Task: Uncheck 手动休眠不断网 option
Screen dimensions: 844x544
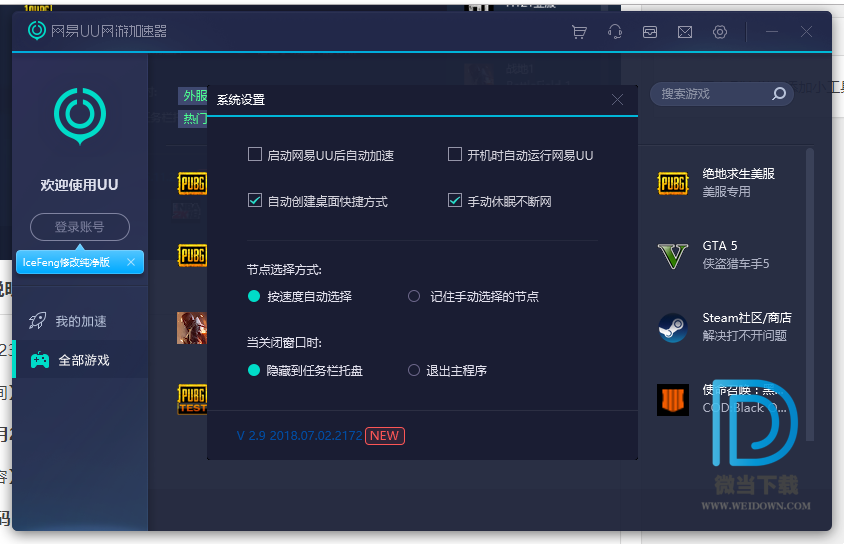Action: [455, 201]
